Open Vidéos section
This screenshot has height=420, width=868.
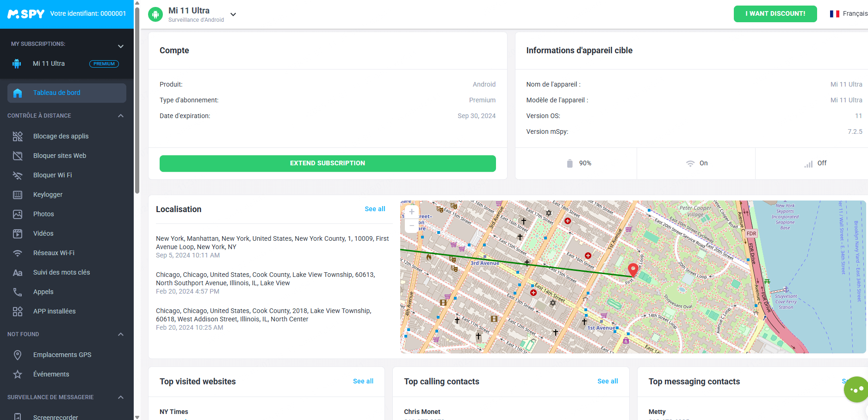click(43, 233)
